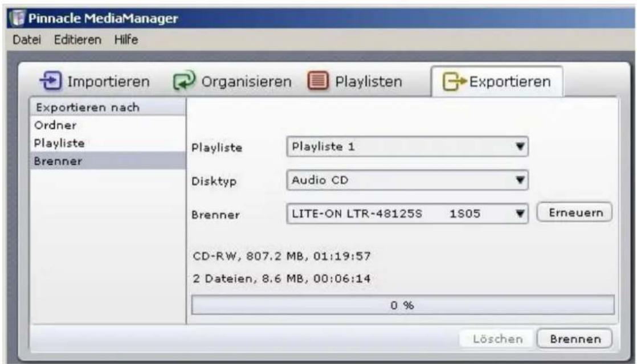Screen dimensions: 637x364
Task: Select Ordner in the export list
Action: point(108,125)
